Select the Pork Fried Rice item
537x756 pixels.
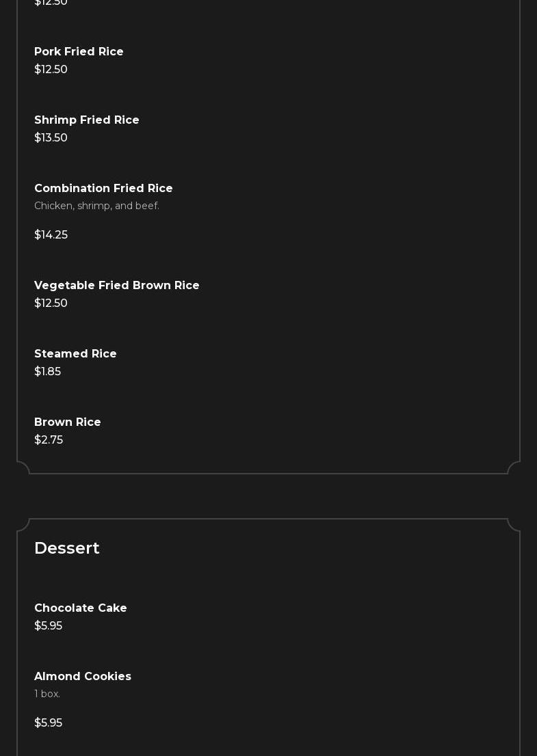pyautogui.click(x=79, y=52)
